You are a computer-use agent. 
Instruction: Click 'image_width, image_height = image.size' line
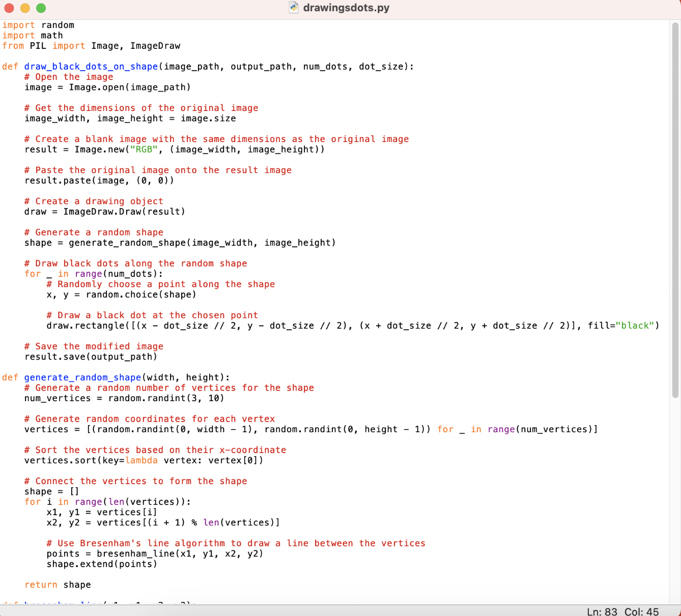pos(130,118)
